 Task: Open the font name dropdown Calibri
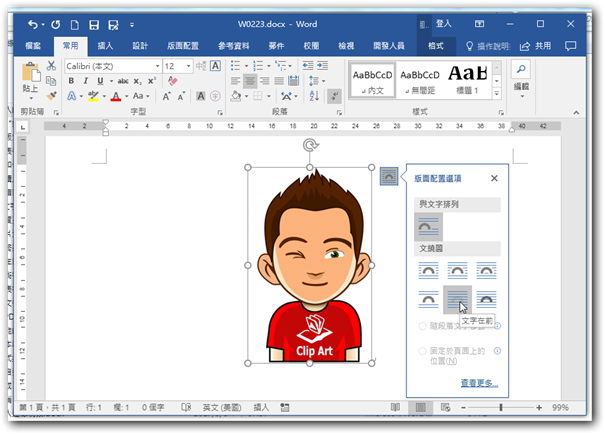pos(157,66)
